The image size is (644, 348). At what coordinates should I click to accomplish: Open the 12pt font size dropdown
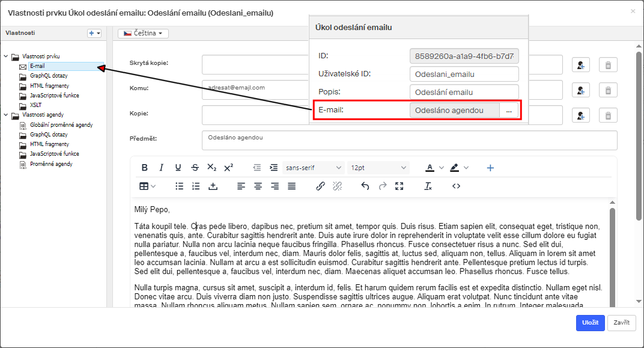[378, 168]
